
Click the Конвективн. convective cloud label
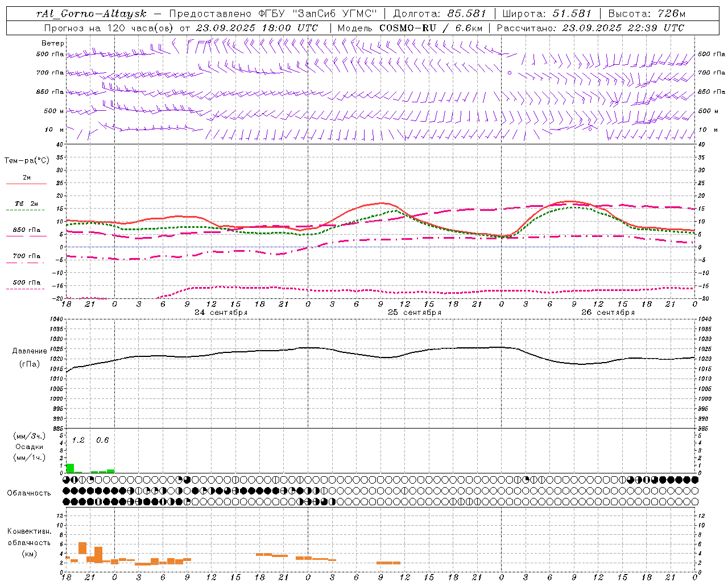coord(29,532)
